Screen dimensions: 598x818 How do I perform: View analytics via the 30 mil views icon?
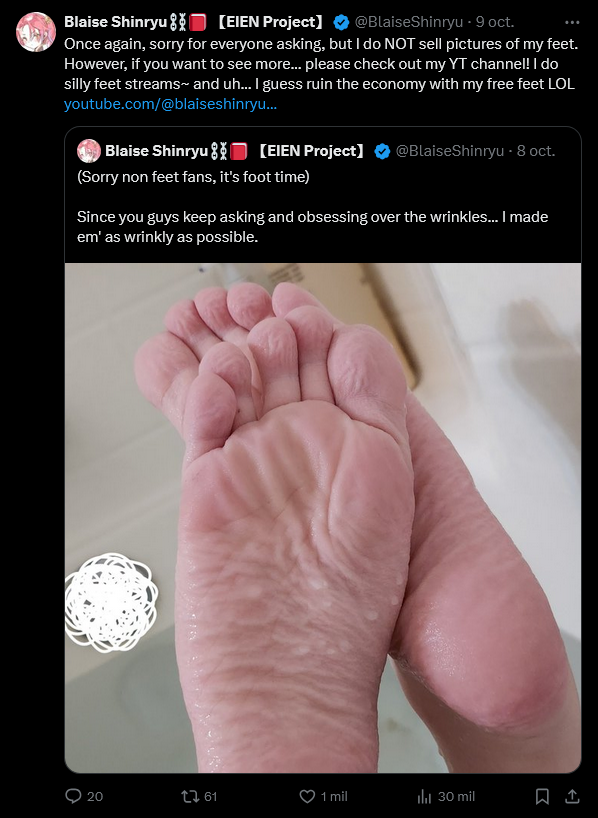pyautogui.click(x=425, y=796)
